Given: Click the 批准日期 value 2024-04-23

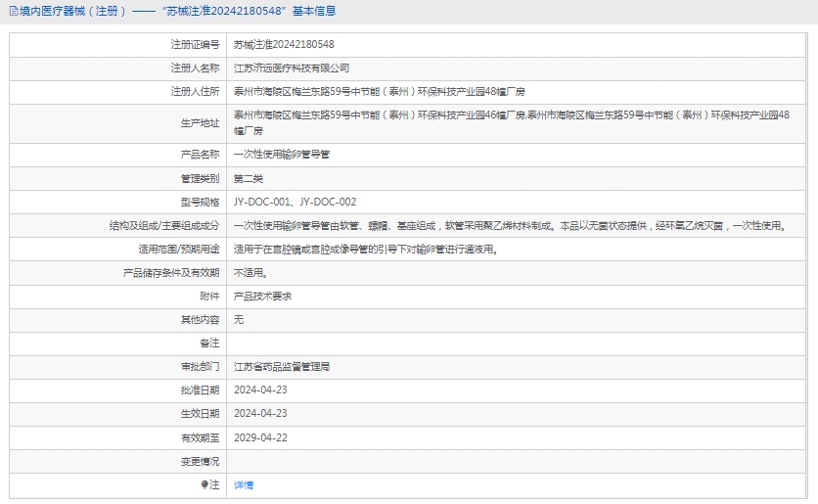Looking at the screenshot, I should [x=260, y=389].
